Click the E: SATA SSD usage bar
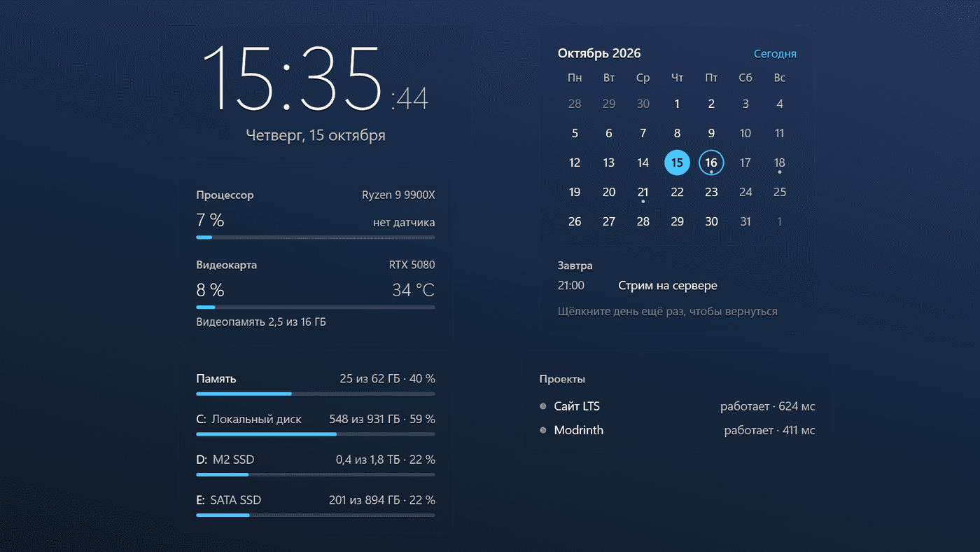 pyautogui.click(x=316, y=516)
